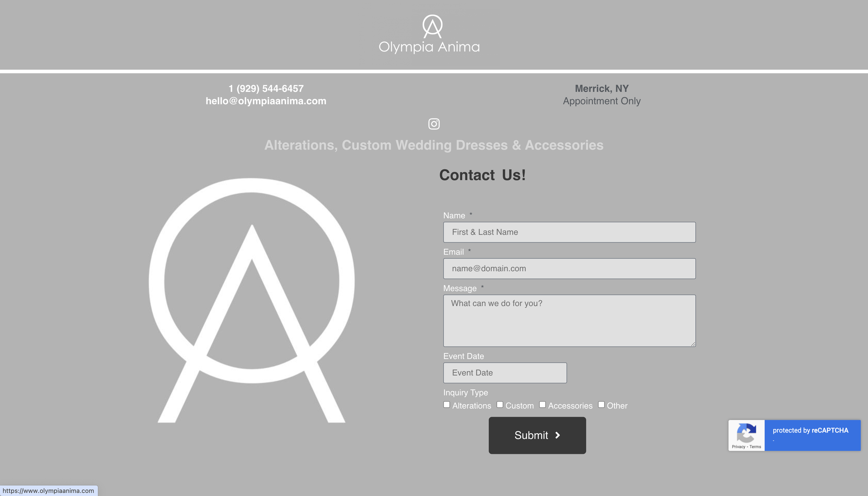Open the reCAPTCHA Privacy link
The height and width of the screenshot is (496, 868).
738,447
